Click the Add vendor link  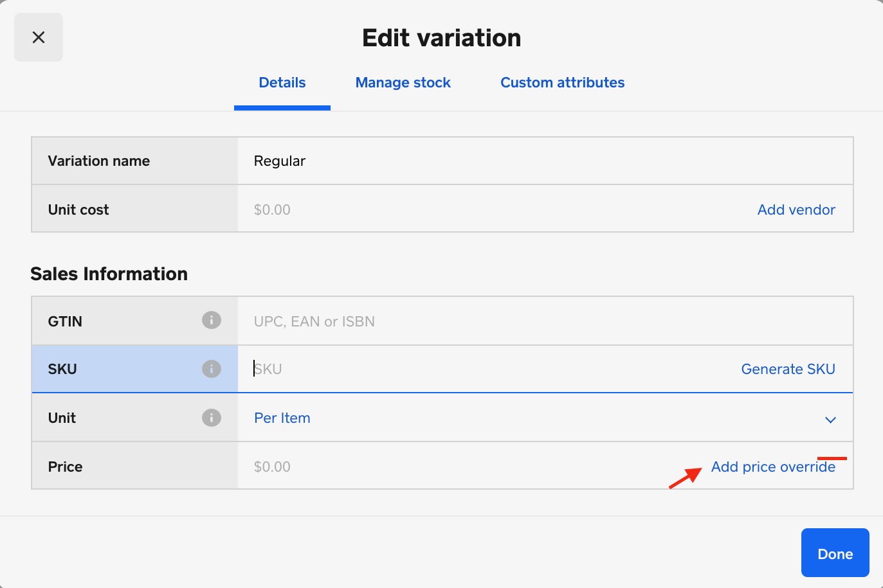coord(796,209)
